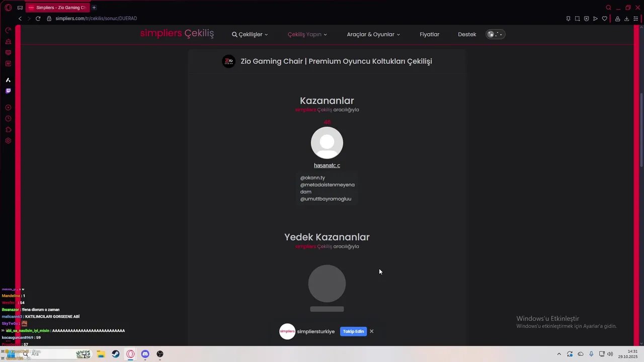Open the ad blocker shield icon
644x362 pixels.
click(586, 19)
